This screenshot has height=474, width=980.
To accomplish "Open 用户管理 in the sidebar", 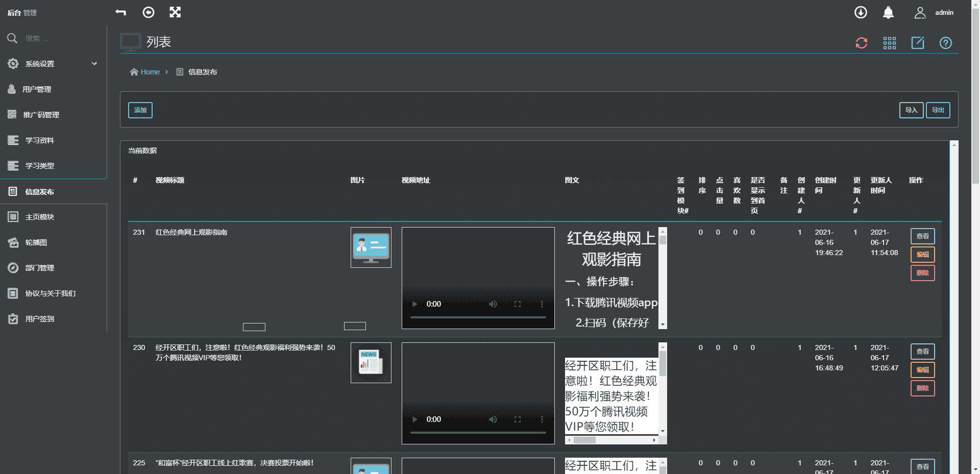I will pos(37,89).
